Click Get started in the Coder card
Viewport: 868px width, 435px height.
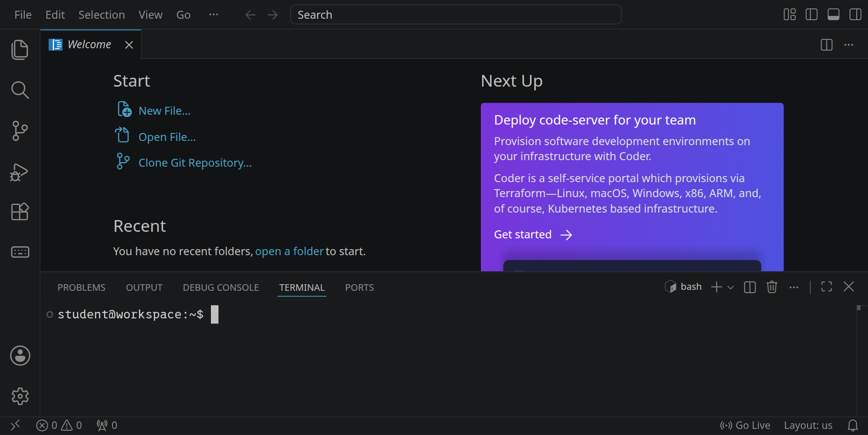pos(533,235)
